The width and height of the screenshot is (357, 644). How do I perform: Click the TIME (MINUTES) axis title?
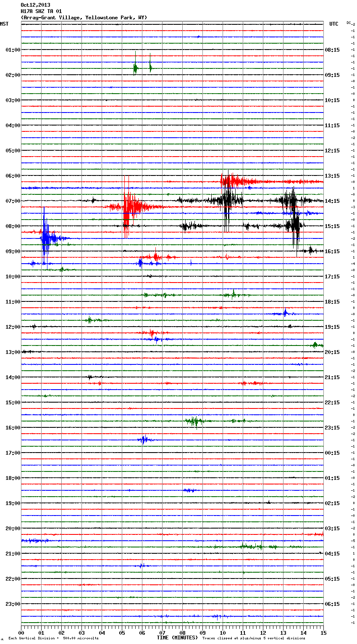177,638
